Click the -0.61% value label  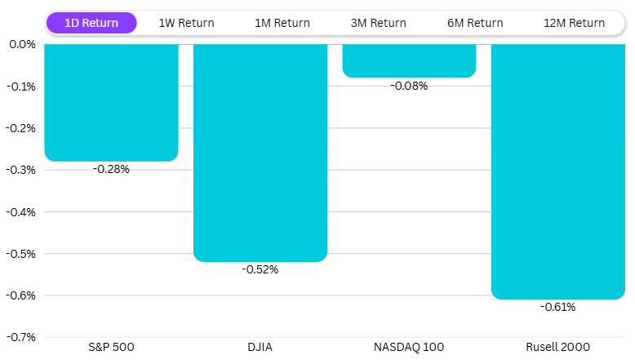coord(557,307)
